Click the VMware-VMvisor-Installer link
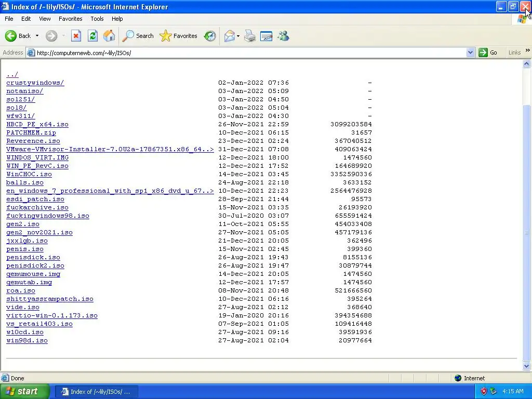Viewport: 532px width, 399px height. [110, 149]
